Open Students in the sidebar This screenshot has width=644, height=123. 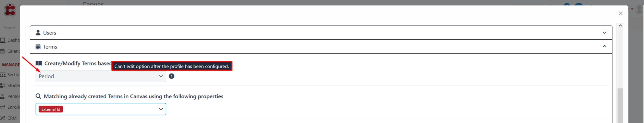[x=10, y=85]
